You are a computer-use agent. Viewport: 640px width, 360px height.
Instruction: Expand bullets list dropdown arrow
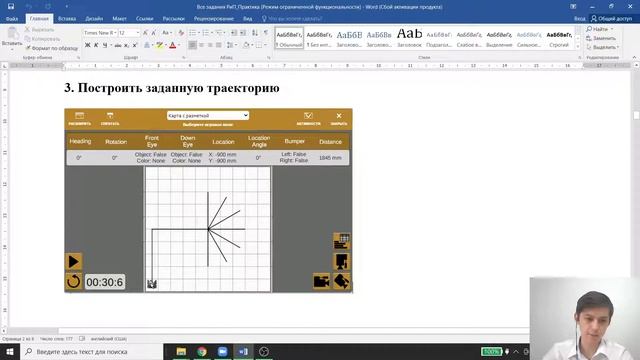click(199, 33)
